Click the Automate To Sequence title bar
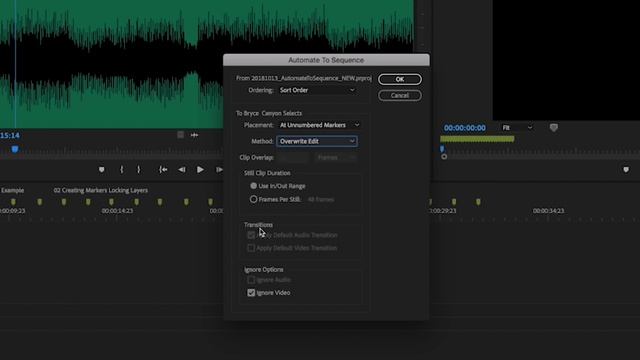Image resolution: width=640 pixels, height=360 pixels. tap(326, 60)
